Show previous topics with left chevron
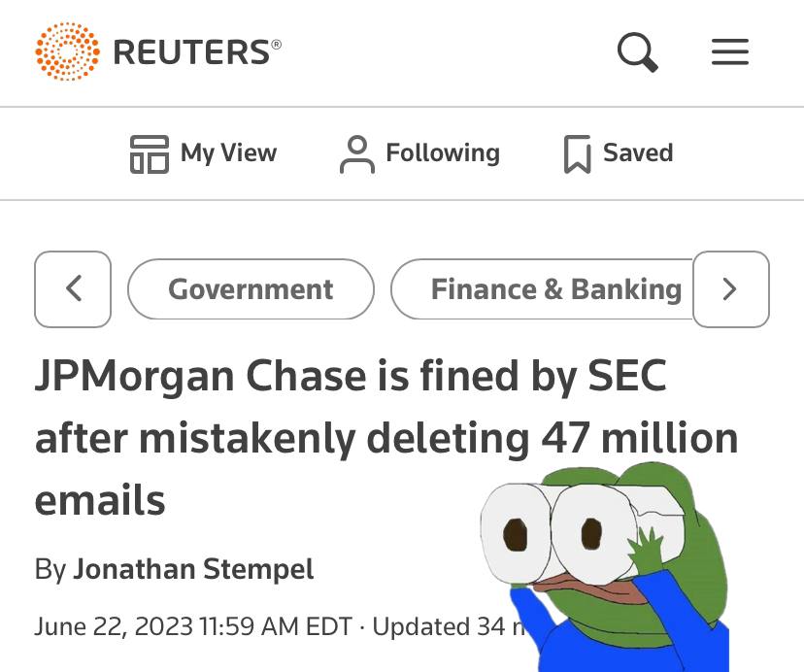This screenshot has height=672, width=804. (73, 288)
